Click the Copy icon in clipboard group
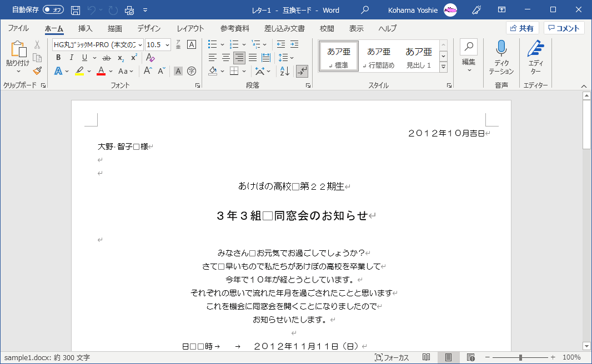592x364 pixels. tap(37, 58)
